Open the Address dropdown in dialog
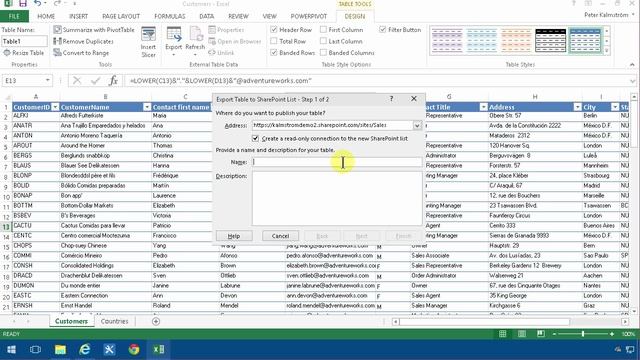640x360 pixels. 417,126
